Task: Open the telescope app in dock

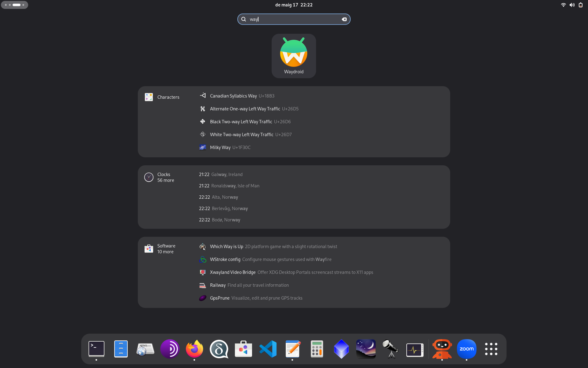Action: (x=390, y=349)
